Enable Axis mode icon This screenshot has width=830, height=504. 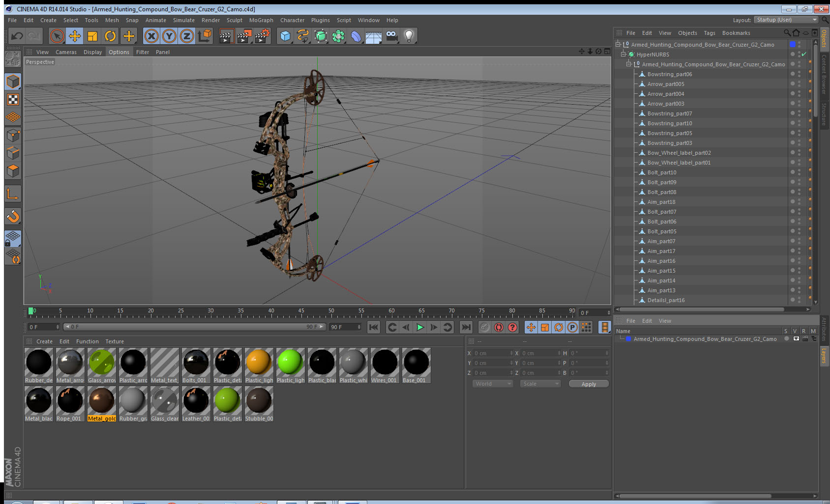13,194
